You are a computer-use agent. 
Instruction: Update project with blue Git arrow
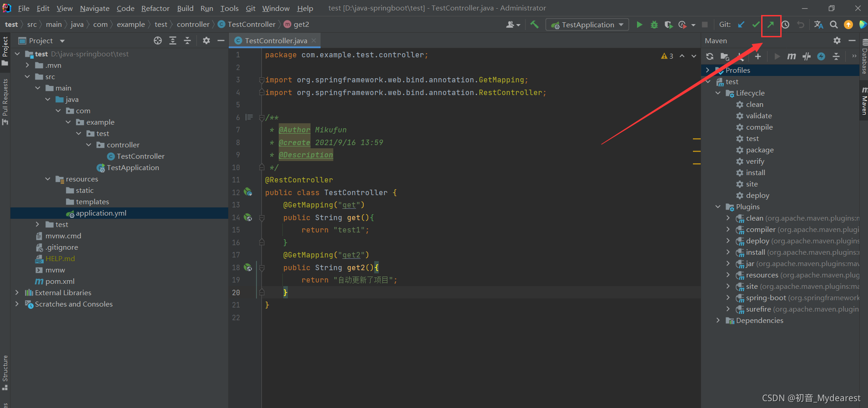click(x=741, y=25)
